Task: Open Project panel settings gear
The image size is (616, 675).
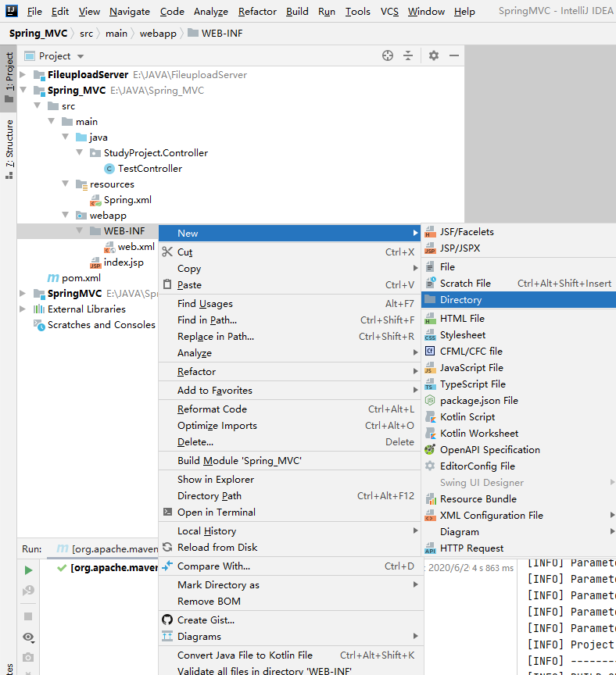Action: [x=433, y=55]
